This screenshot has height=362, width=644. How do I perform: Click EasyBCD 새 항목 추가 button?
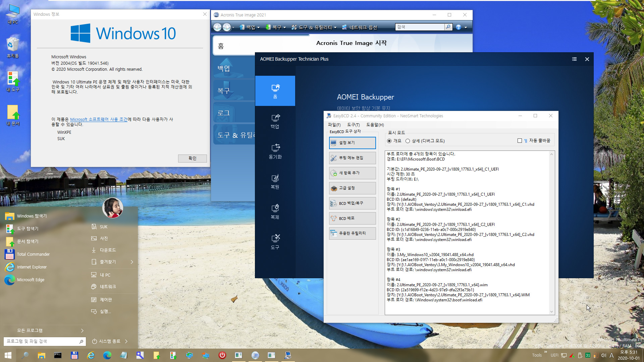tap(352, 173)
